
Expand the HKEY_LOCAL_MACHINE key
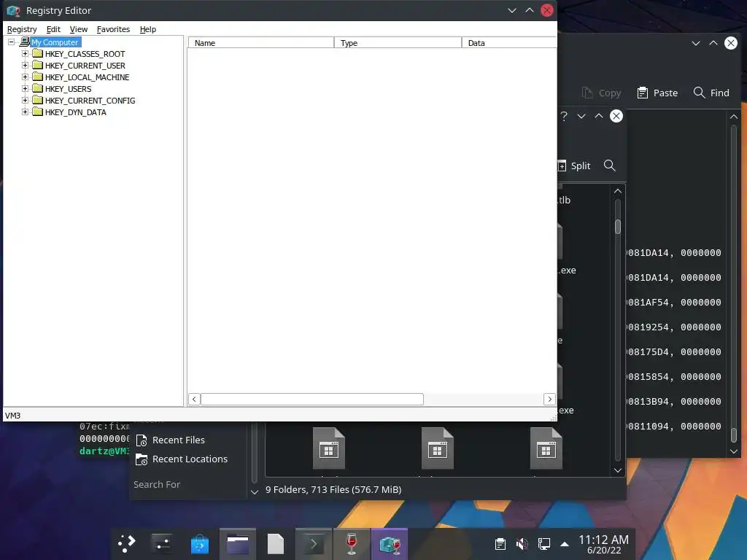26,77
